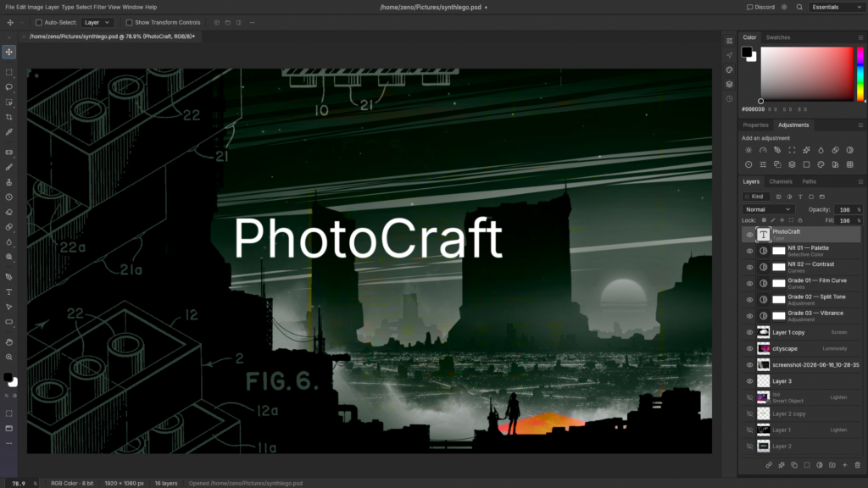Switch to the Swatches tab
Viewport: 868px width, 488px height.
click(x=778, y=37)
